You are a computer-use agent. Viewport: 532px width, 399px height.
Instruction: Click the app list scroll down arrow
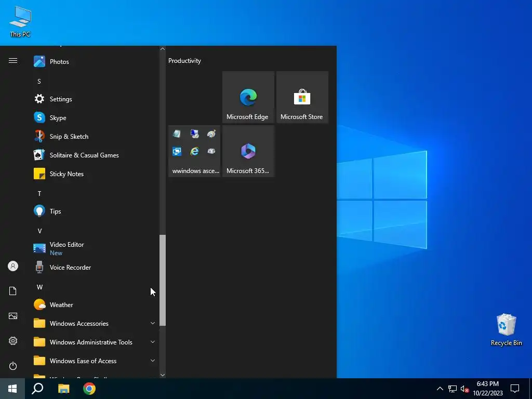pyautogui.click(x=163, y=375)
